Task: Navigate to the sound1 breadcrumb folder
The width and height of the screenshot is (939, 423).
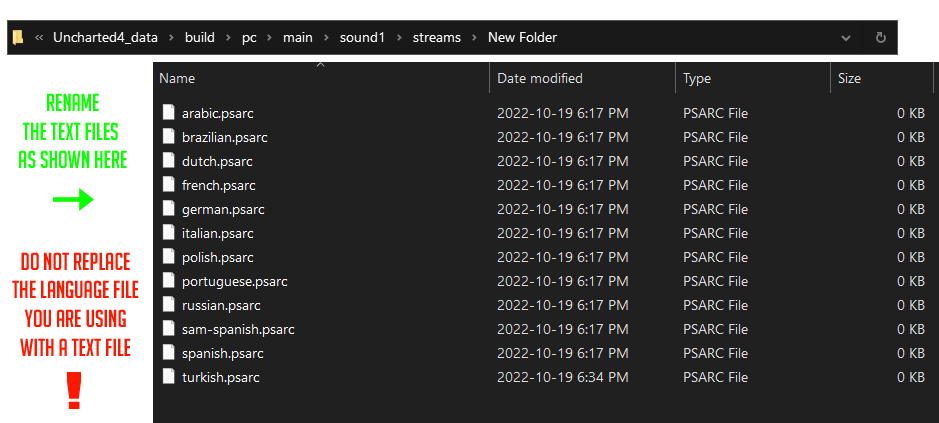Action: point(362,37)
